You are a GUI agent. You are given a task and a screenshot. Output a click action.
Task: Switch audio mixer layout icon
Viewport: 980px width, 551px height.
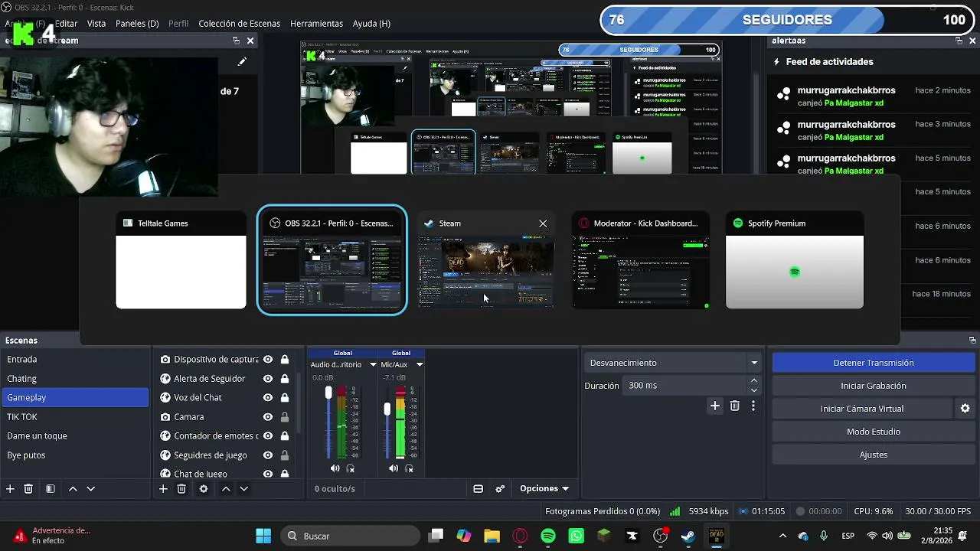pos(479,489)
